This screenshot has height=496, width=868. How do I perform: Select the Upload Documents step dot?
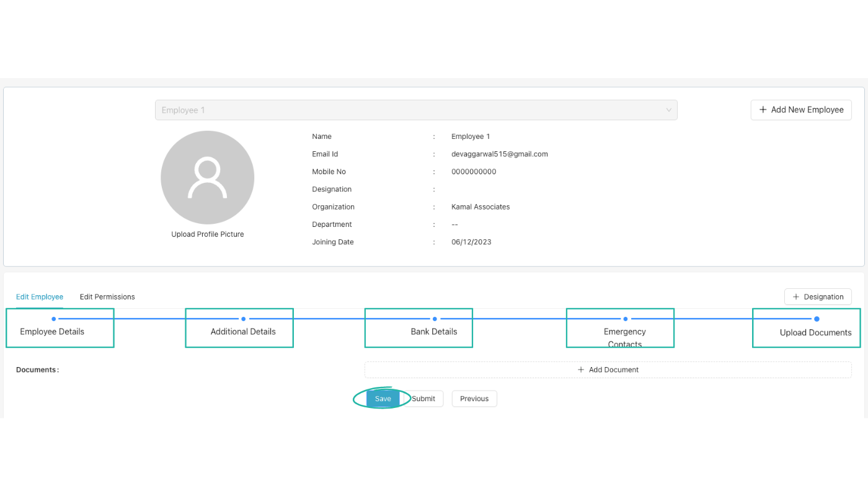817,317
